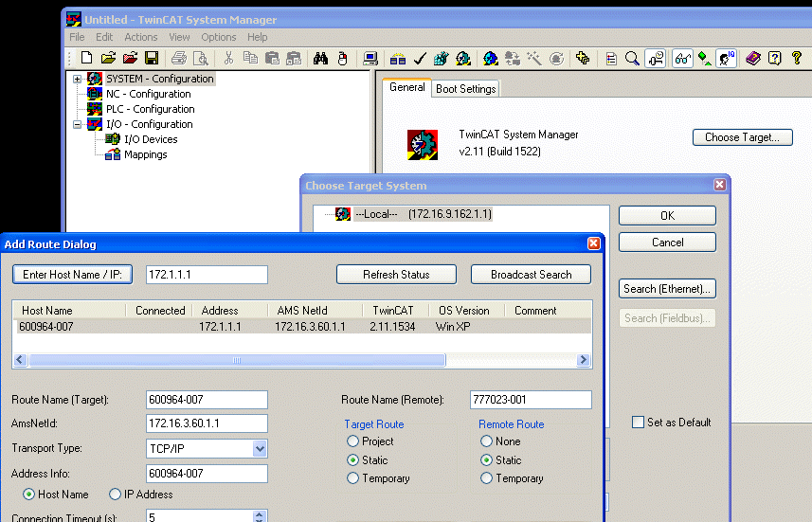Screen dimensions: 812x522
Task: Open the Actions menu
Action: (x=141, y=37)
